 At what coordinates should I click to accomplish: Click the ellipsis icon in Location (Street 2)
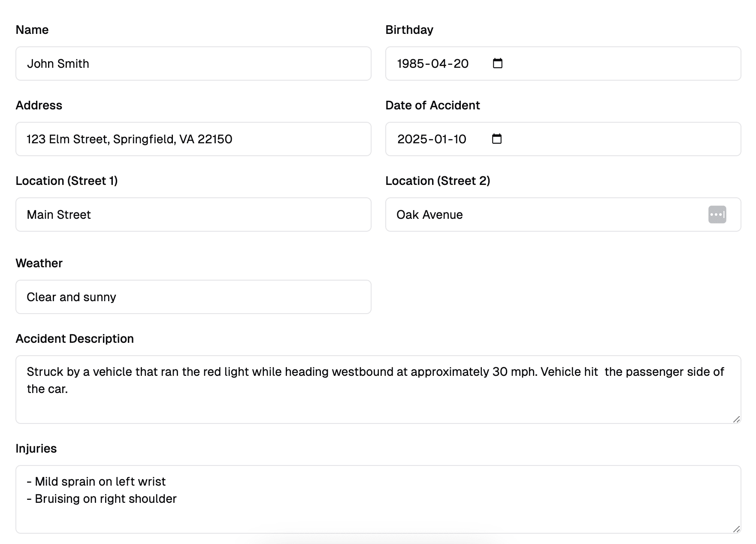tap(717, 215)
